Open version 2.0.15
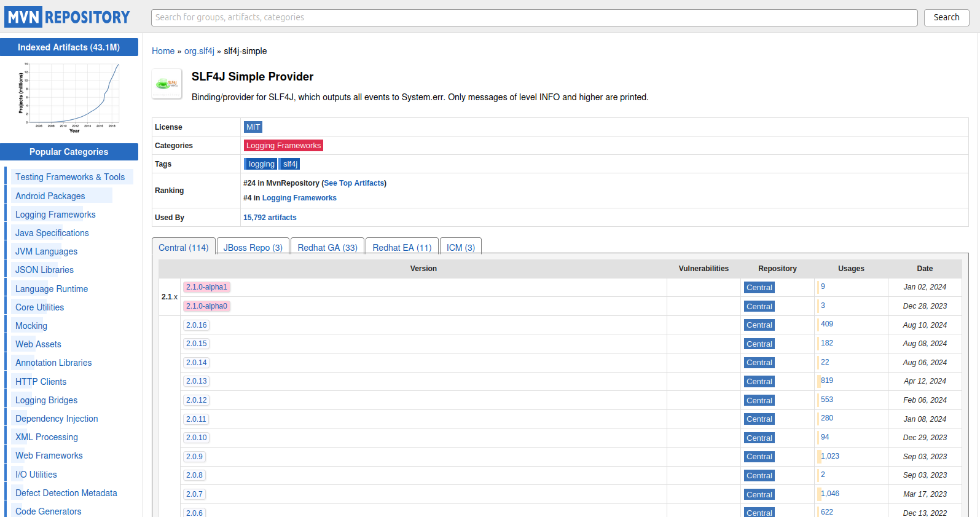The width and height of the screenshot is (980, 517). 197,344
